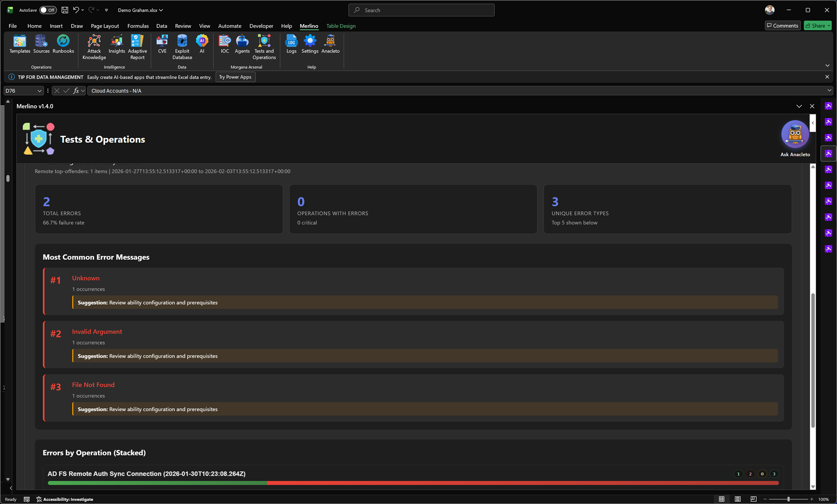Open the Name Box dropdown showing D76
837x504 pixels.
tap(39, 90)
